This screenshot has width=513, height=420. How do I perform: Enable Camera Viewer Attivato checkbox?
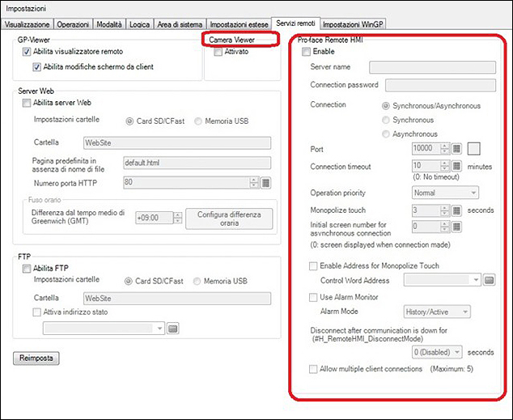(x=218, y=52)
